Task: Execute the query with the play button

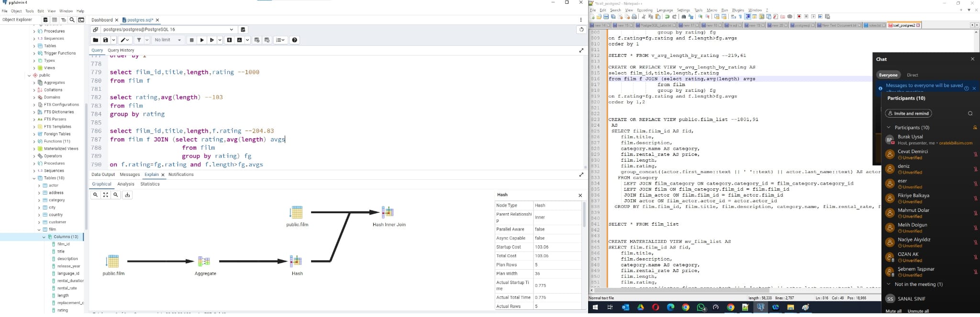Action: (x=202, y=40)
